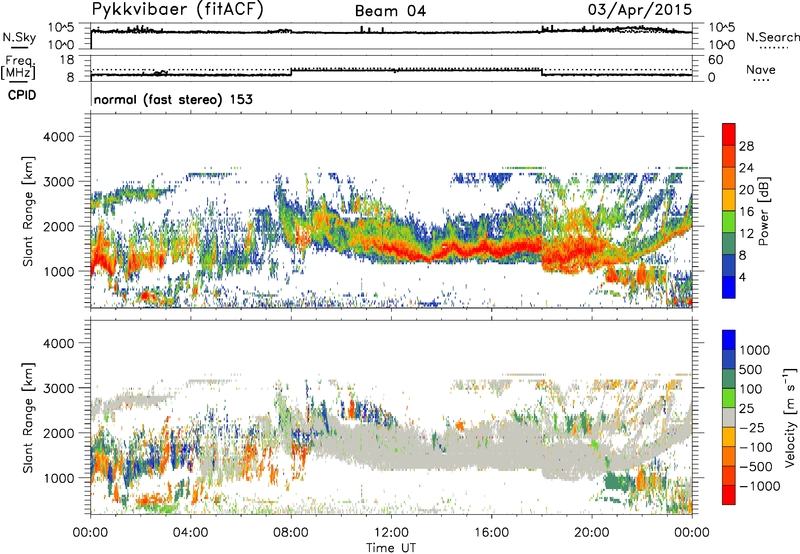Screen dimensions: 800x554
Task: Click the frequency time-series panel
Action: click(391, 68)
